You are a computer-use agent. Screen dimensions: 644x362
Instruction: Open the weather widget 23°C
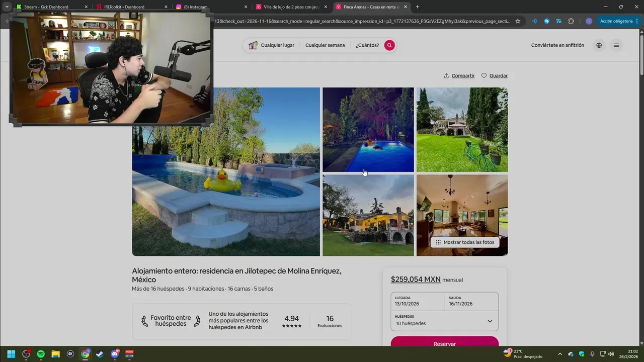coord(523,354)
